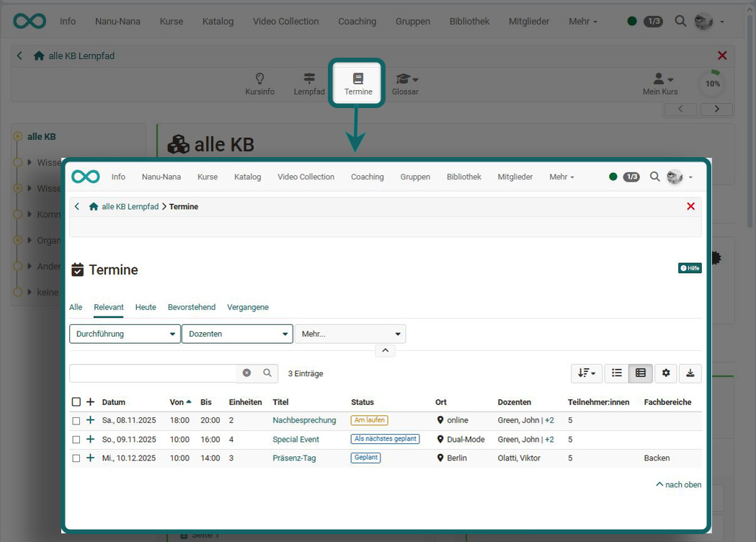The width and height of the screenshot is (756, 542).
Task: Open the Hilfe badge next to Termine
Action: (x=689, y=267)
